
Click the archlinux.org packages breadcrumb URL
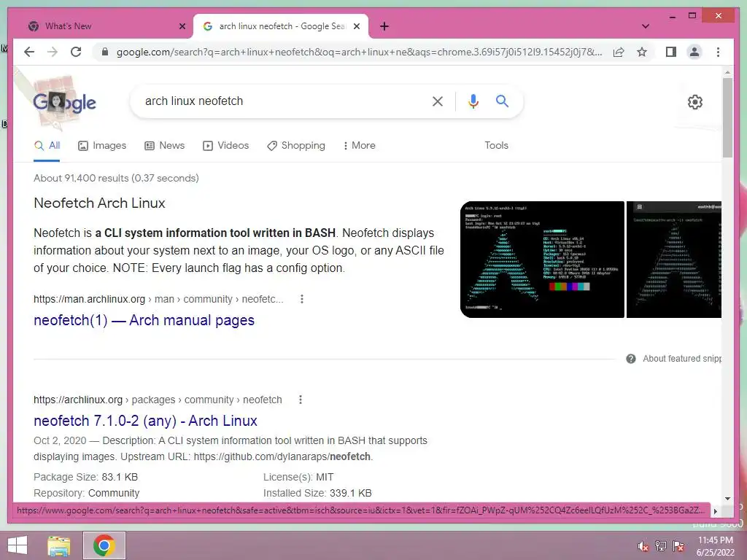(158, 400)
